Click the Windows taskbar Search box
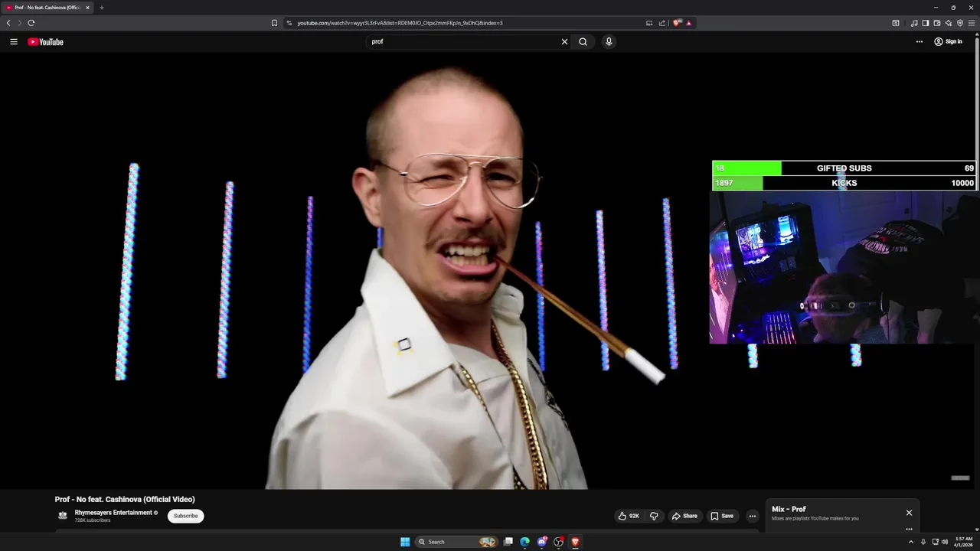The height and width of the screenshot is (551, 980). [456, 542]
